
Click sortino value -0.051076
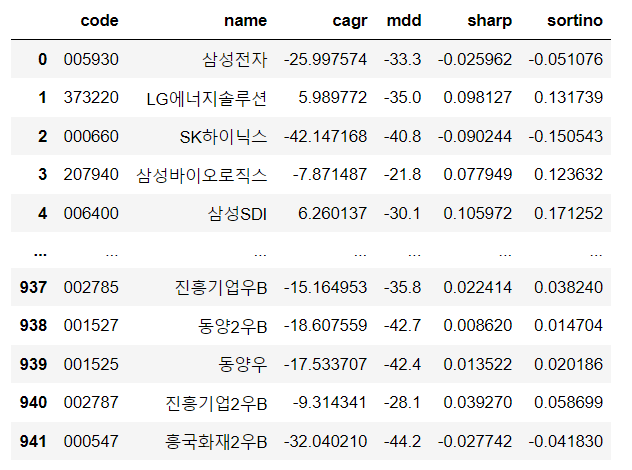click(565, 59)
